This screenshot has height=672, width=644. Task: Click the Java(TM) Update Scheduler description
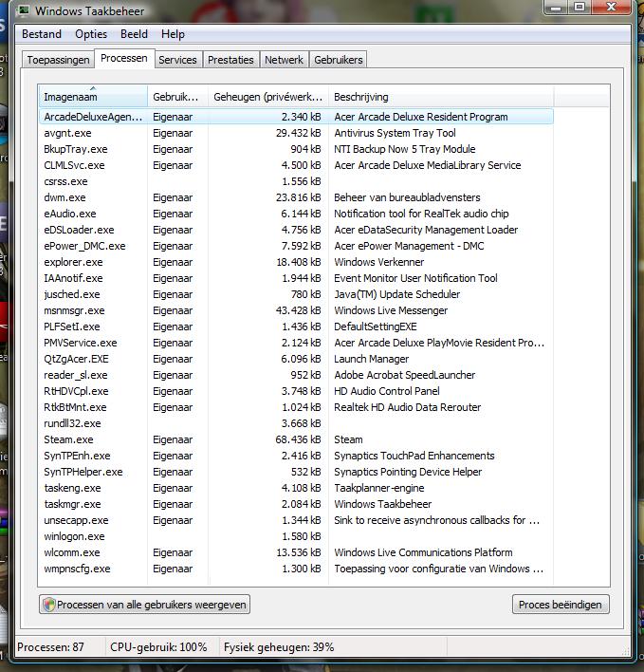397,294
